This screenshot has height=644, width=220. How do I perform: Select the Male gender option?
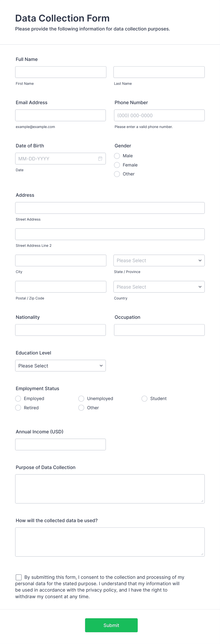point(117,156)
